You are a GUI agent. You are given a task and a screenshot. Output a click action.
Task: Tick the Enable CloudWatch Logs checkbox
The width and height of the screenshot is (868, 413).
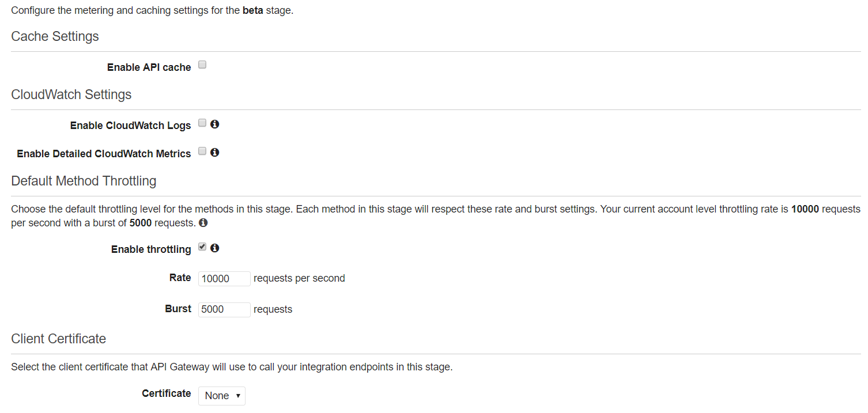coord(202,123)
